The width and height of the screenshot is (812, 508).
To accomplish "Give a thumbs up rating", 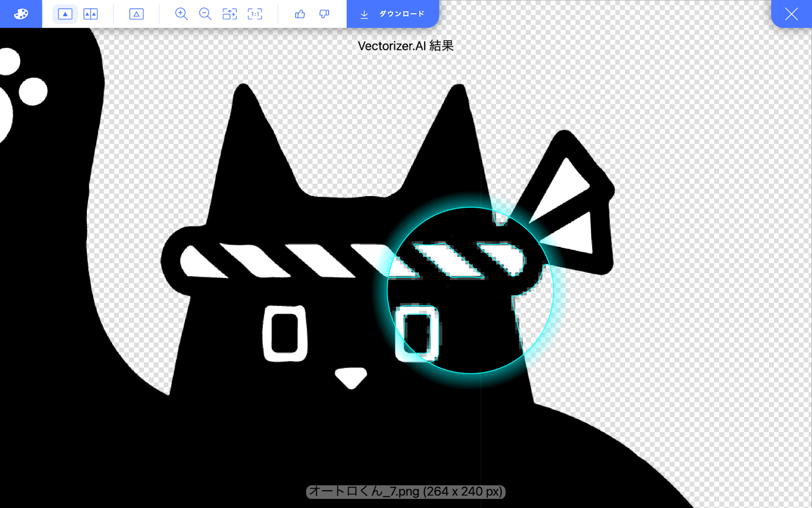I will click(300, 14).
